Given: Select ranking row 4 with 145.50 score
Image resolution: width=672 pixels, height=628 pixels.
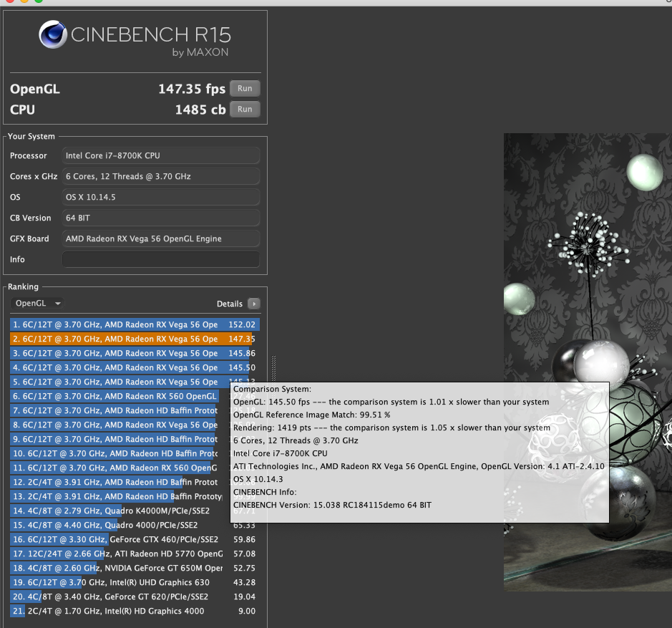Looking at the screenshot, I should [135, 367].
